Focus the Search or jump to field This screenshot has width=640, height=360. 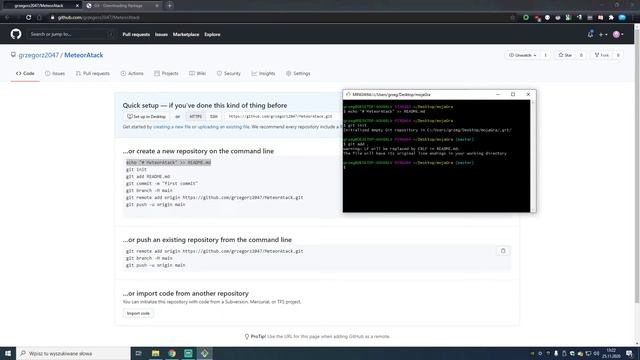[71, 34]
